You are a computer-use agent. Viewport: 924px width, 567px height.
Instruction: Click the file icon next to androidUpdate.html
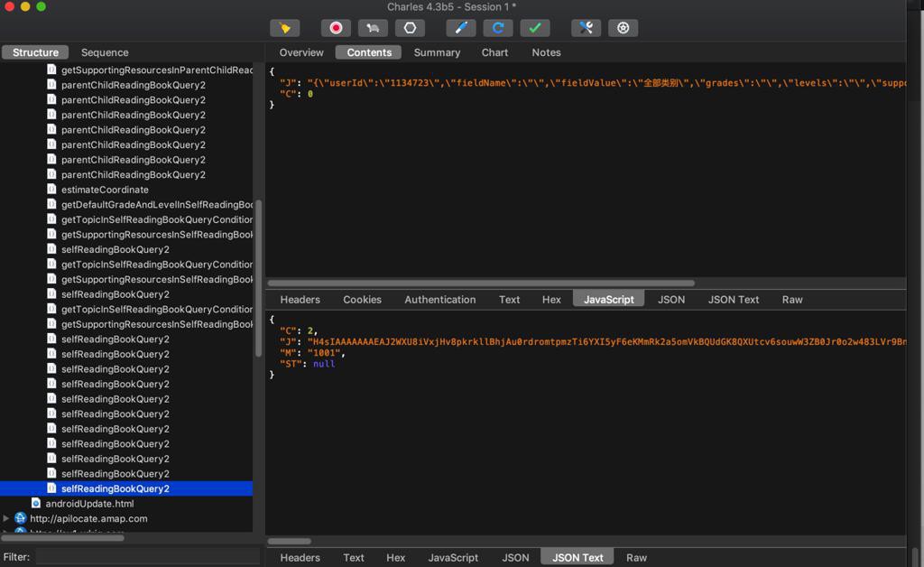pos(36,504)
